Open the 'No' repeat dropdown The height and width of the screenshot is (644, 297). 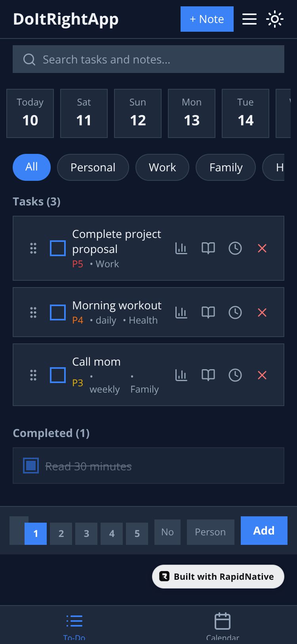tap(168, 532)
